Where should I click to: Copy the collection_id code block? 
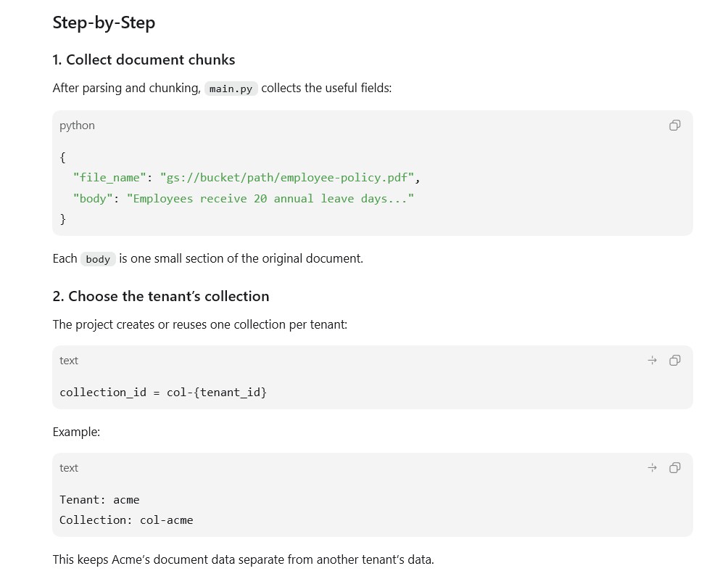pyautogui.click(x=674, y=361)
